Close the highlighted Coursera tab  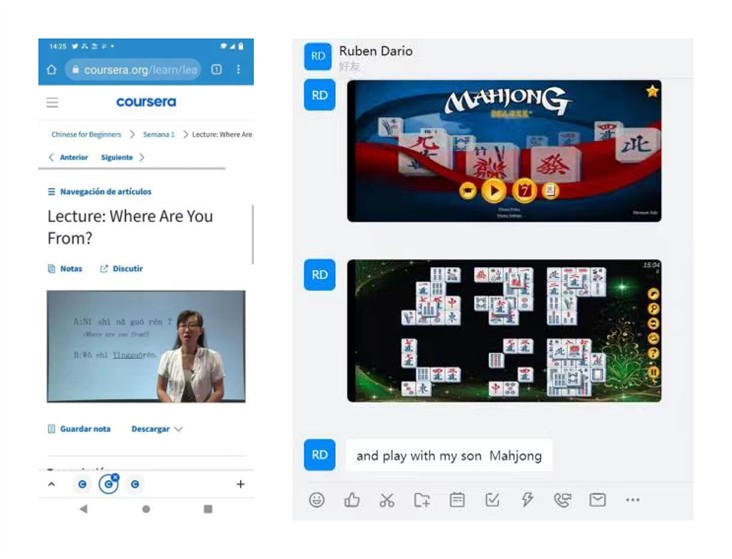click(115, 477)
